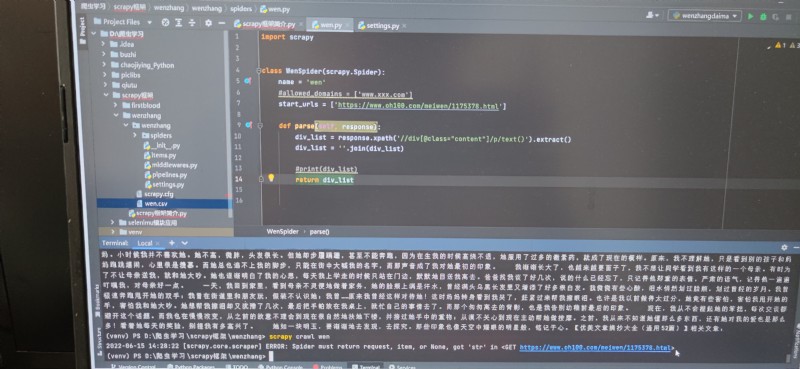Click the Expand All icon in Project toolbar
The width and height of the screenshot is (800, 369).
click(x=179, y=22)
